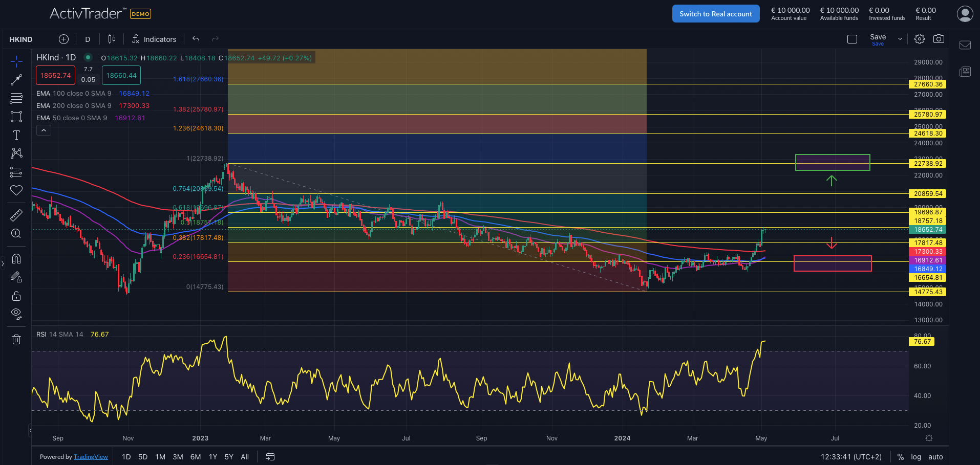Image resolution: width=980 pixels, height=465 pixels.
Task: Open the TradingView link
Action: [x=91, y=457]
